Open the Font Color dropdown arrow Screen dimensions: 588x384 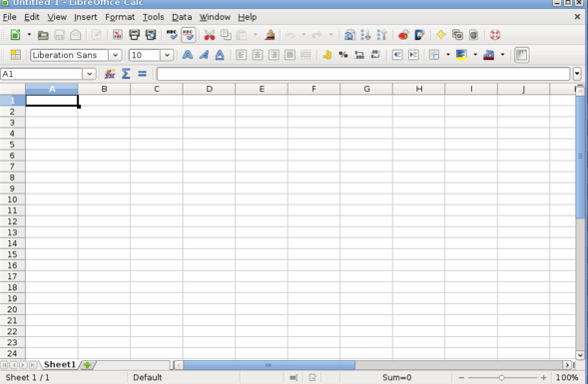click(502, 55)
